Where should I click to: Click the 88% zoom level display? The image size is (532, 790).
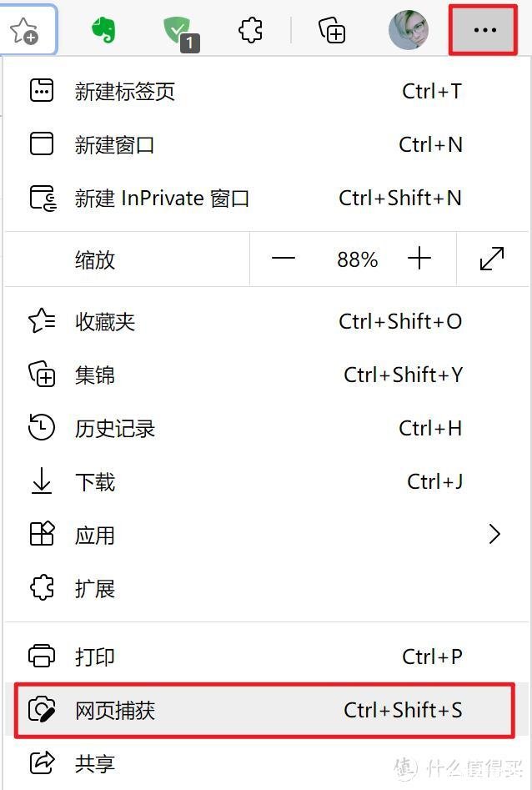(357, 259)
